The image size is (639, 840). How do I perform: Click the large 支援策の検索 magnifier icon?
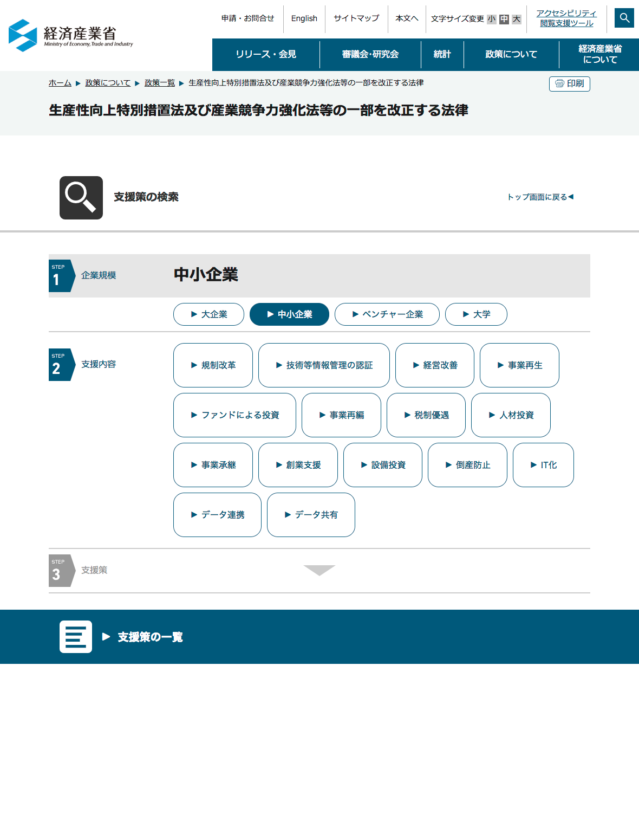(81, 198)
